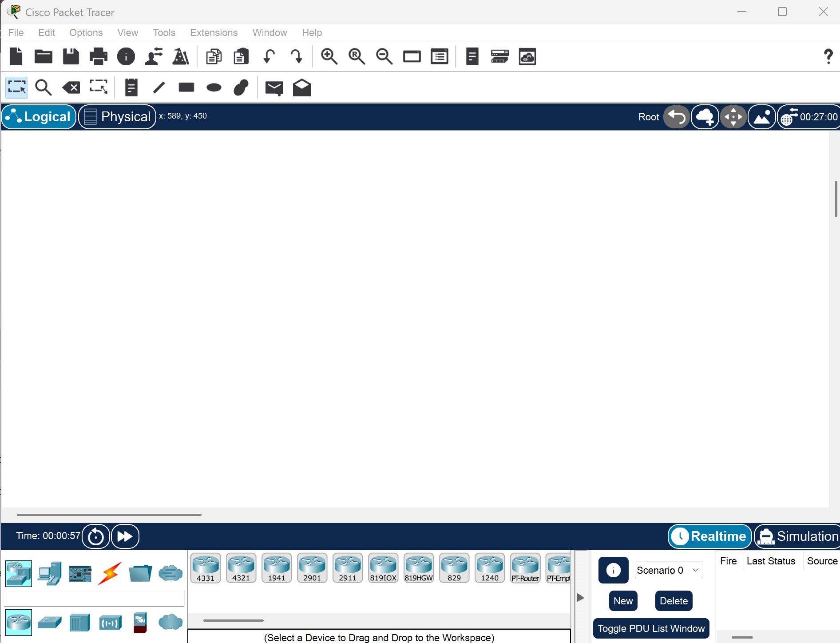Switch to Physical workspace view

pyautogui.click(x=117, y=117)
